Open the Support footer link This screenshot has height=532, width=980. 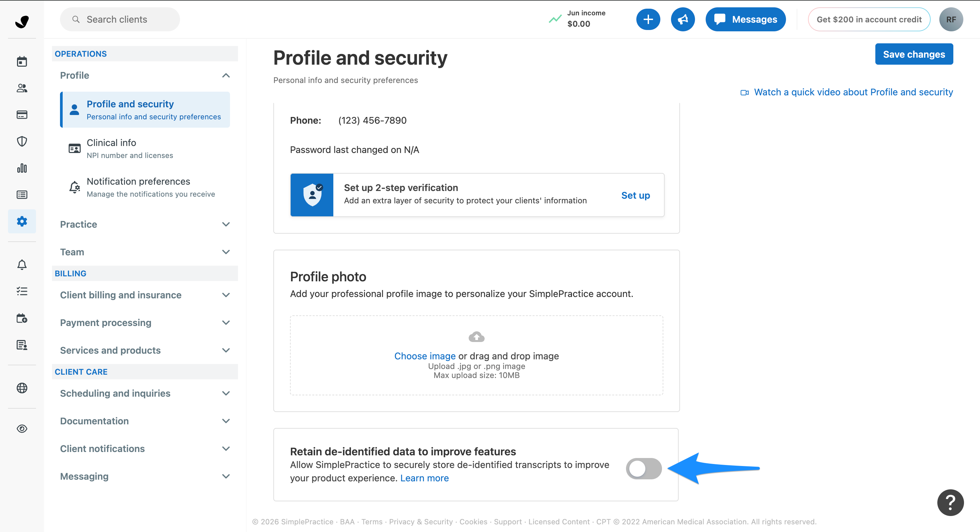point(507,521)
